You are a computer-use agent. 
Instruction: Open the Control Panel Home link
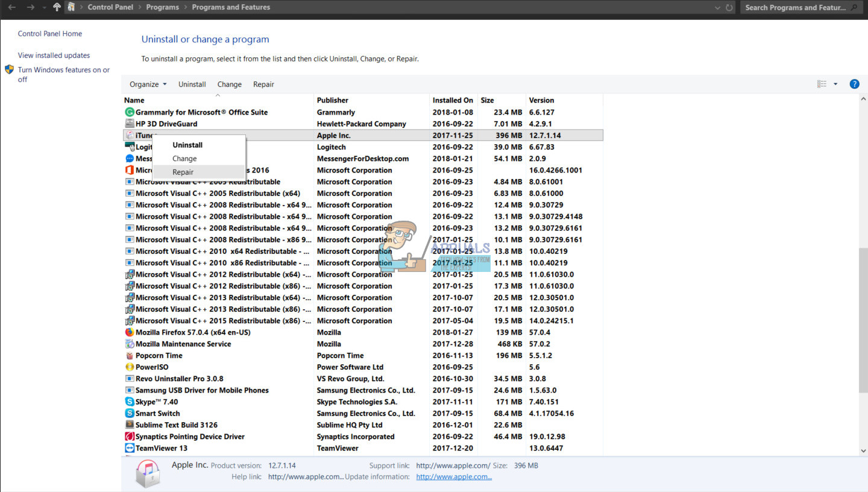pos(50,34)
